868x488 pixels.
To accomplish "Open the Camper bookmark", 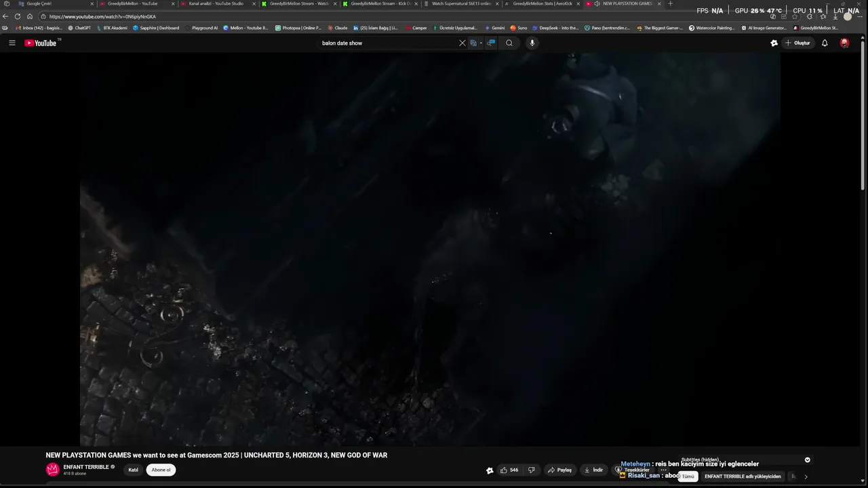I will (416, 28).
